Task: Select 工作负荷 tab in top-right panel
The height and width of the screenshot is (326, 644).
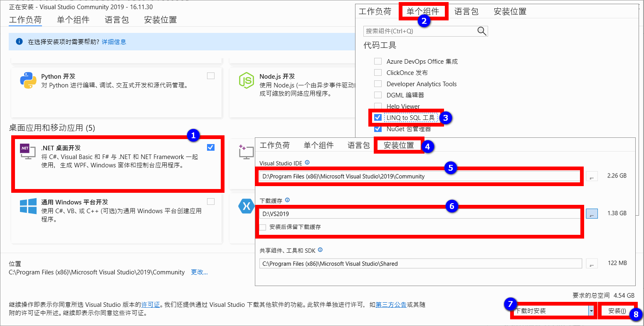Action: (x=375, y=12)
